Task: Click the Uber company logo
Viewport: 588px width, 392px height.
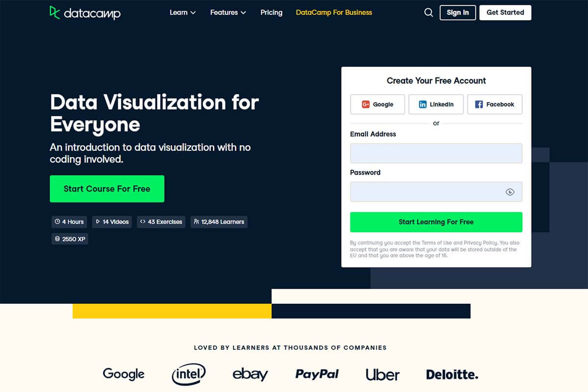Action: (383, 374)
